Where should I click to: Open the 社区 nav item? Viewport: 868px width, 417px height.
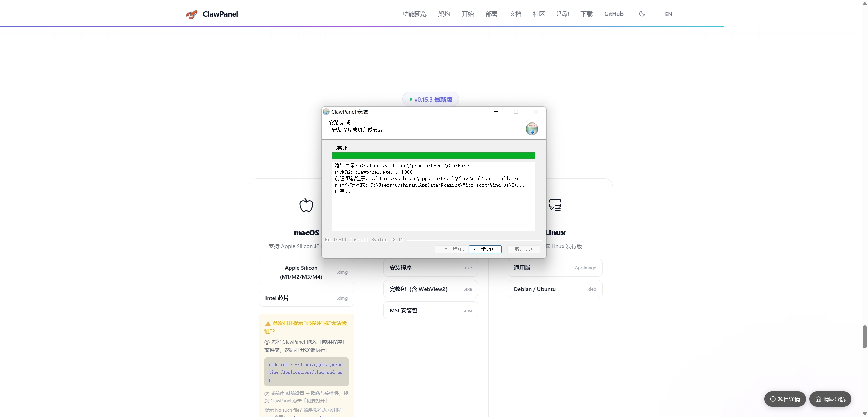coord(539,14)
